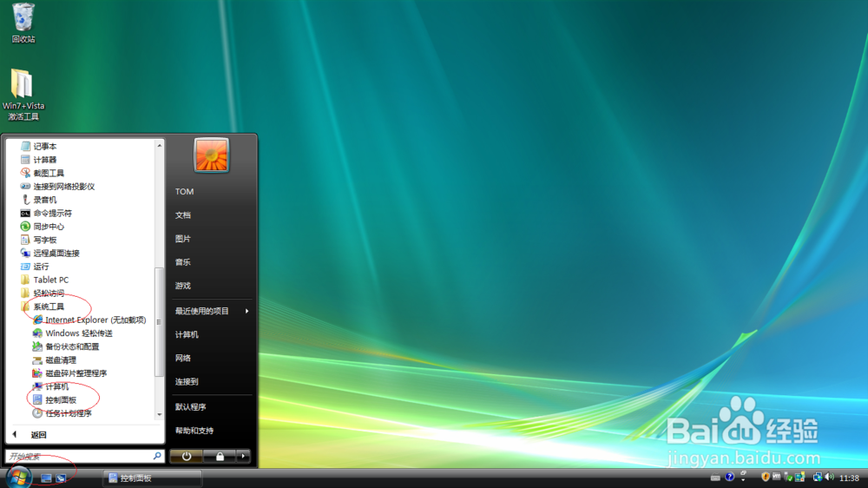Open 图片 (Pictures)
This screenshot has height=488, width=868.
click(183, 239)
